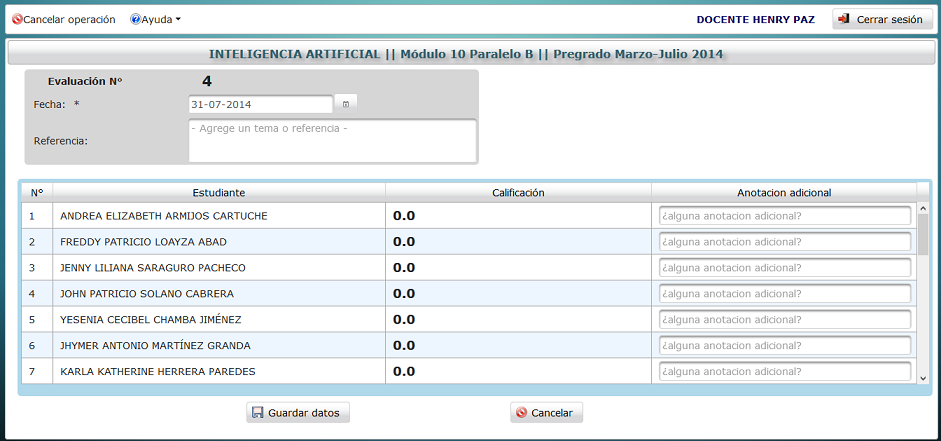941x441 pixels.
Task: Edit Freddy Loayza Abad's calificación 0.0
Action: (404, 242)
